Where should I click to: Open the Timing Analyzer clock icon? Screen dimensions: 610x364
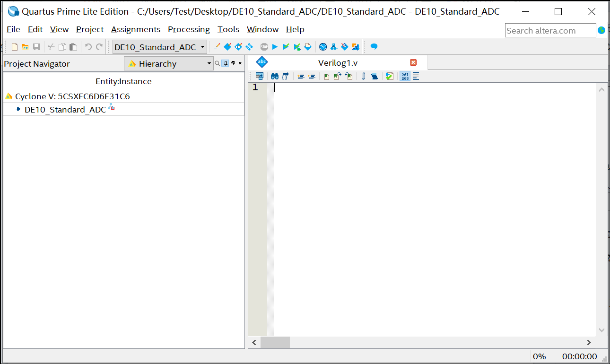(x=323, y=47)
